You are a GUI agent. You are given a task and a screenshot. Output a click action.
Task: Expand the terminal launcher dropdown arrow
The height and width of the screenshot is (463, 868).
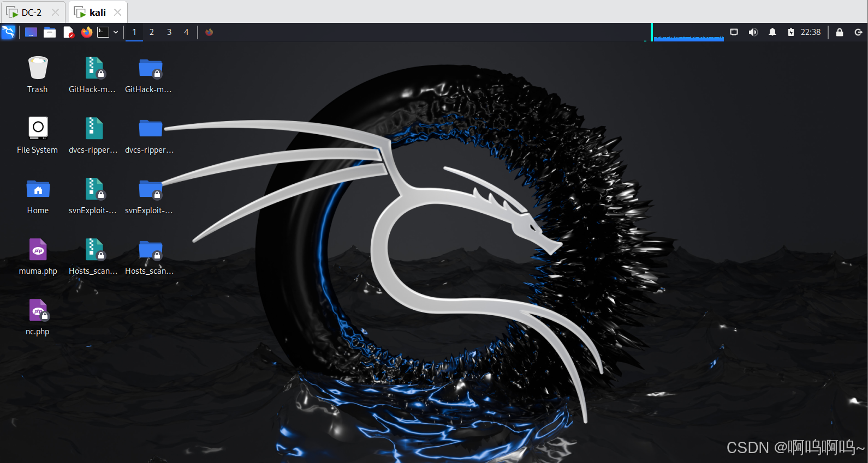point(116,32)
